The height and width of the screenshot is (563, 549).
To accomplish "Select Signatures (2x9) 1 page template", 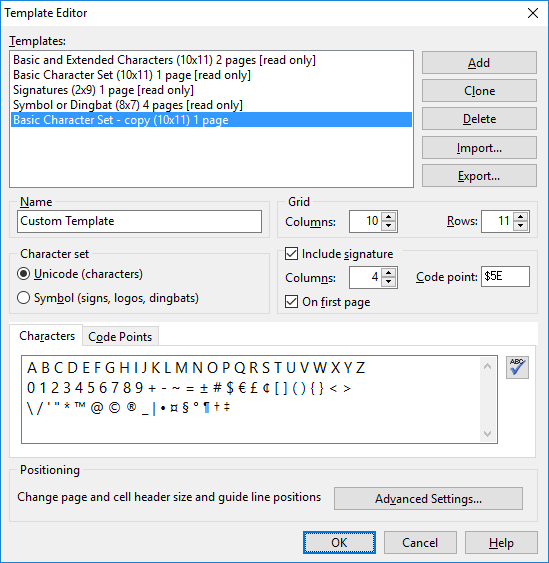I will click(103, 90).
